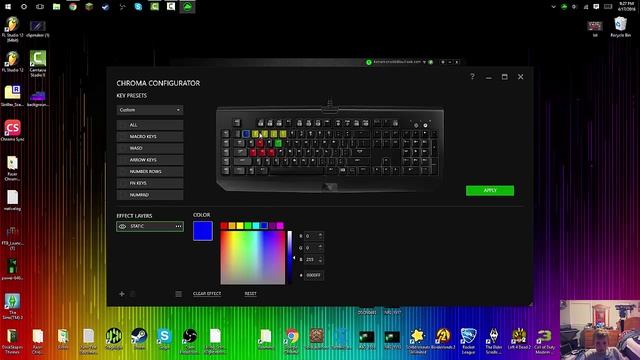Image resolution: width=640 pixels, height=360 pixels.
Task: Click the large blue current color preview
Action: [x=203, y=231]
